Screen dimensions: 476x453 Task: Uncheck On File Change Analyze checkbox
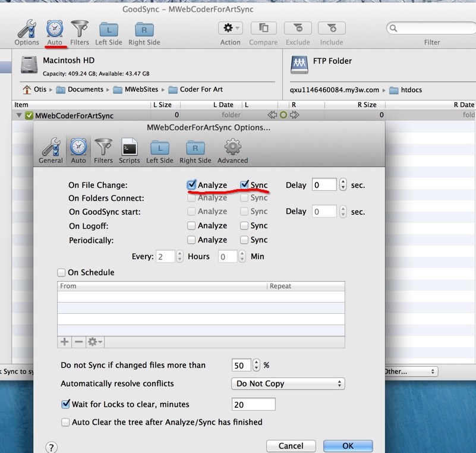191,185
